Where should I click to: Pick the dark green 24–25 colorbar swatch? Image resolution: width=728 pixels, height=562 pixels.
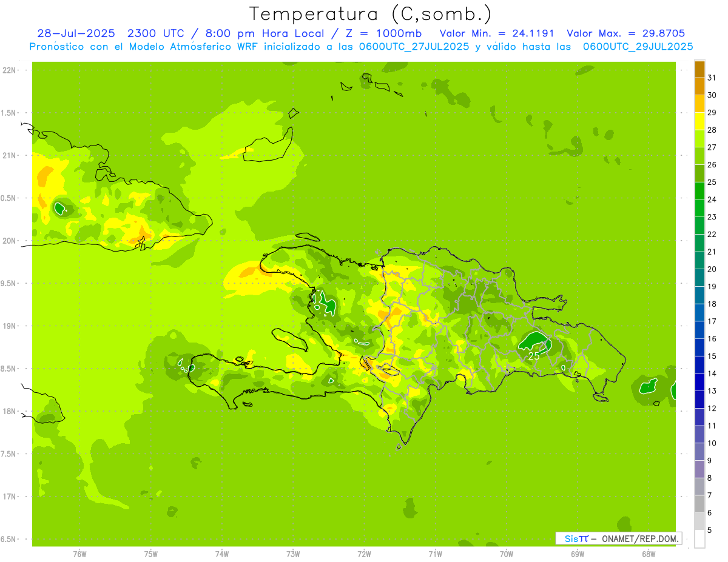point(699,190)
